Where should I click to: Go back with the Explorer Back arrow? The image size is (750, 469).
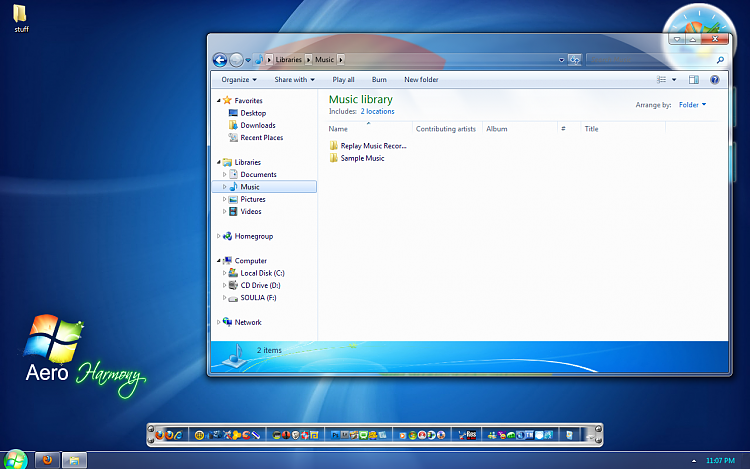click(220, 60)
